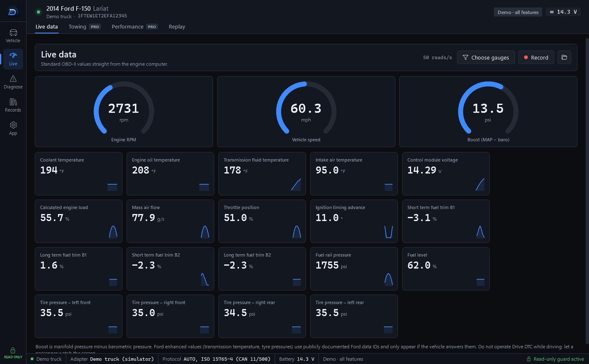Click Short term fuel trim B2 sparkline
The image size is (589, 364).
point(204,279)
